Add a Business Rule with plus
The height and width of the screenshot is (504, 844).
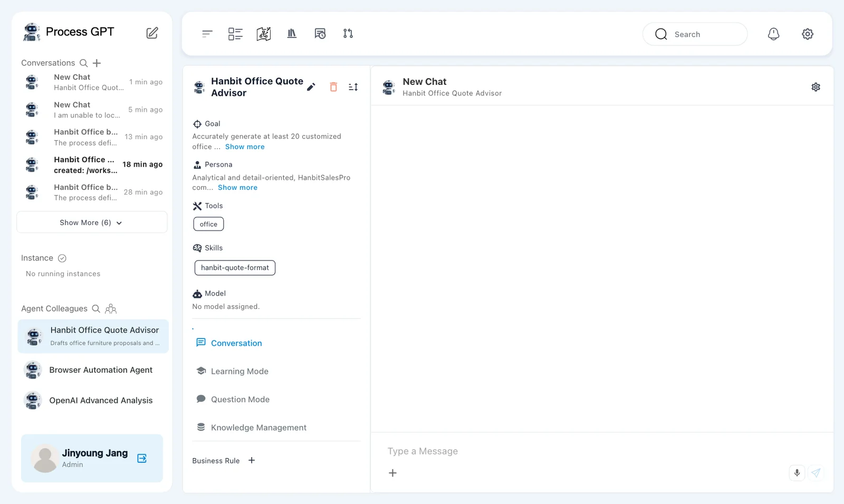click(x=252, y=460)
